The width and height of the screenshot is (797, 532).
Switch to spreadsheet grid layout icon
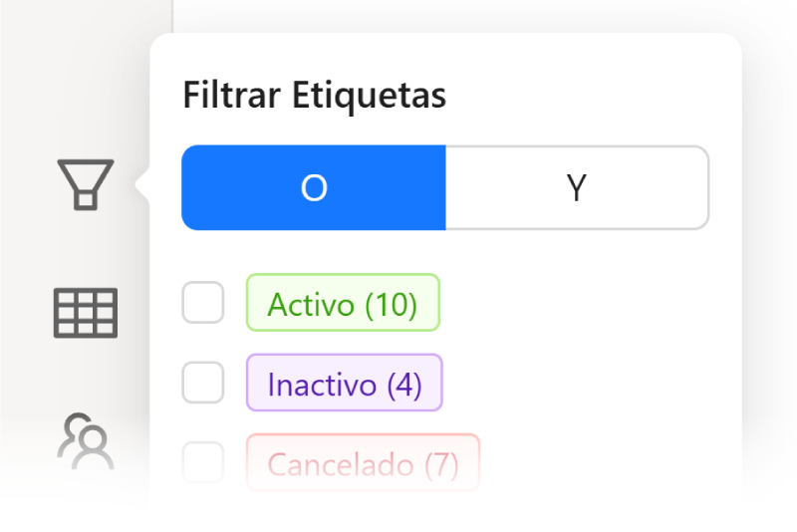86,313
